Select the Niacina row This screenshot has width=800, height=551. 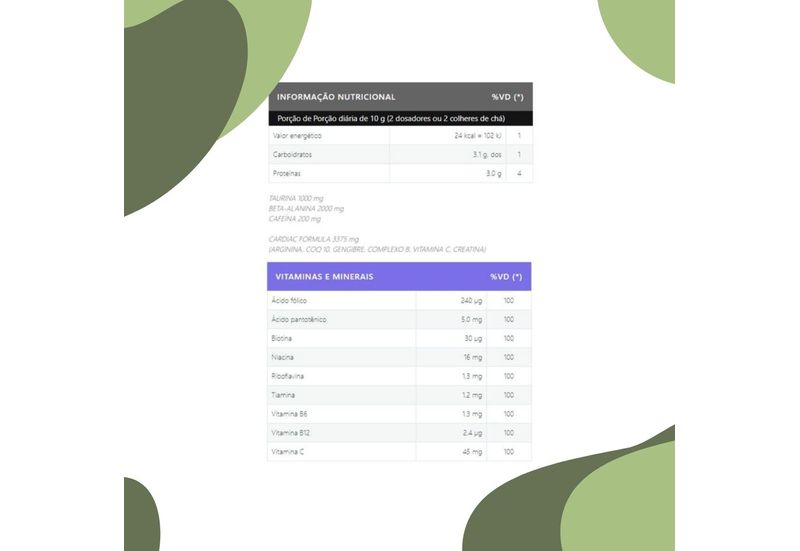coord(399,357)
